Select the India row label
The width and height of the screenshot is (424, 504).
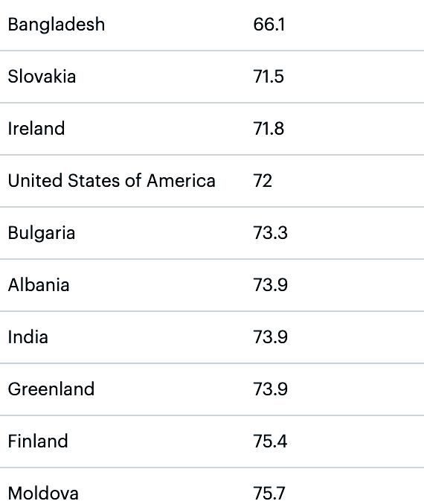28,337
